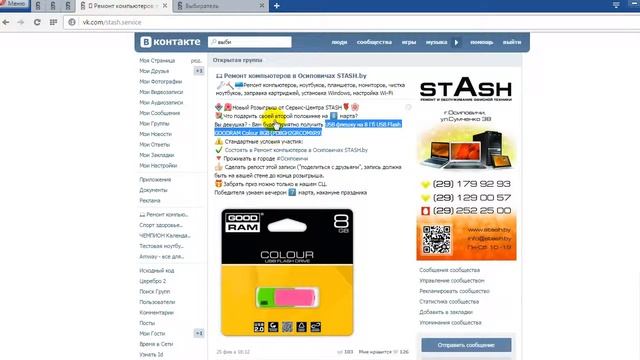This screenshot has width=640, height=360.
Task: Click the Отправить сообщение button
Action: click(x=466, y=345)
